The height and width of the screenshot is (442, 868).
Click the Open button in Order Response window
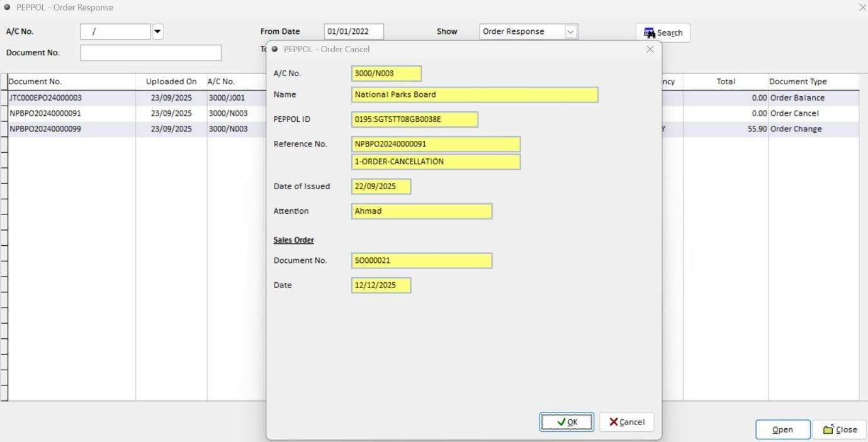click(782, 429)
